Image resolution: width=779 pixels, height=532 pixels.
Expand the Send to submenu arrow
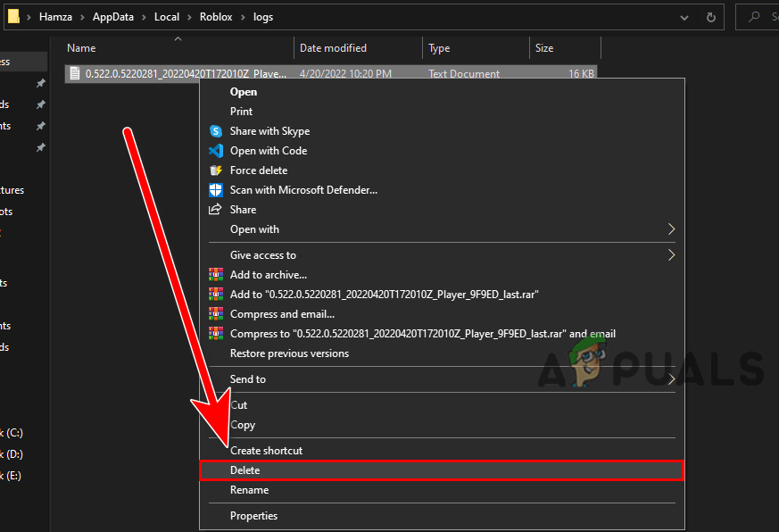coord(671,379)
